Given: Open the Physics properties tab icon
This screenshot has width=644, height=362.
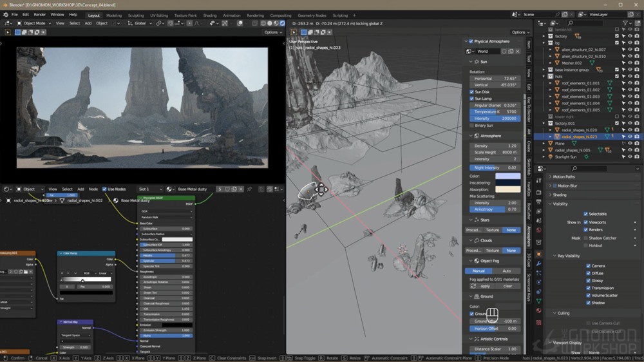Looking at the screenshot, I should (x=539, y=282).
